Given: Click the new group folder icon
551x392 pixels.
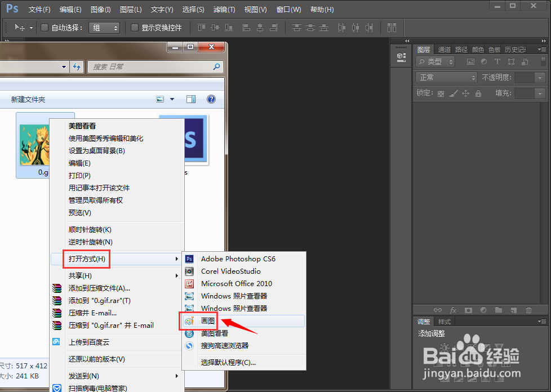Looking at the screenshot, I should coord(499,310).
